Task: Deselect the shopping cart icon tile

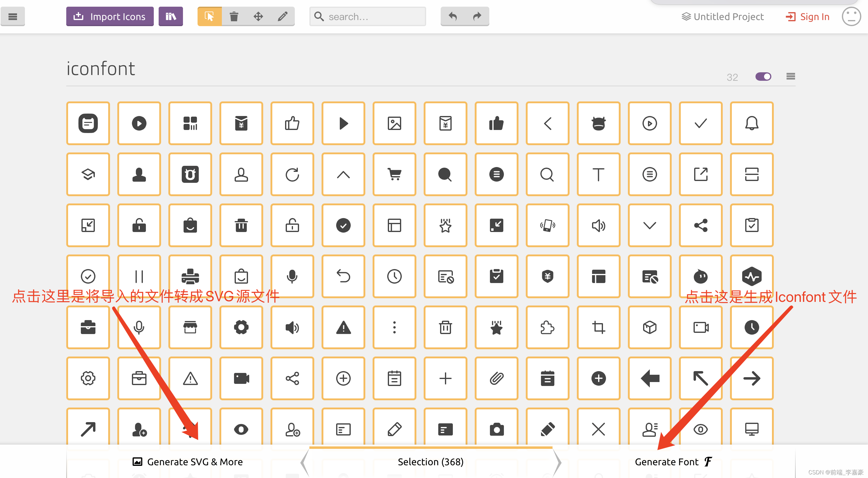Action: coord(394,174)
